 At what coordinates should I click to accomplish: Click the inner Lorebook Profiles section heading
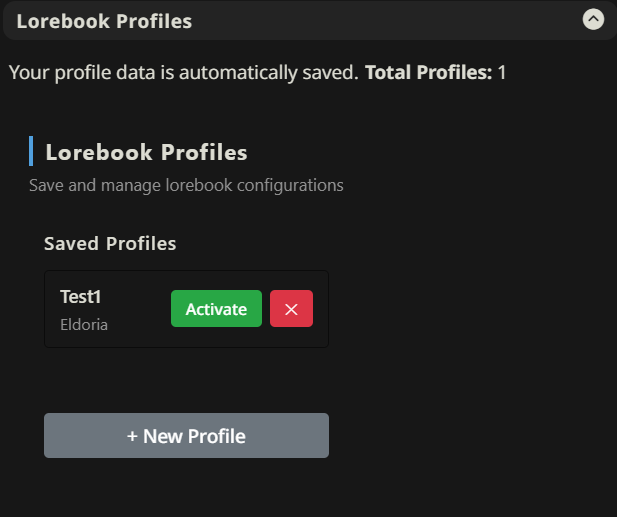click(x=146, y=152)
